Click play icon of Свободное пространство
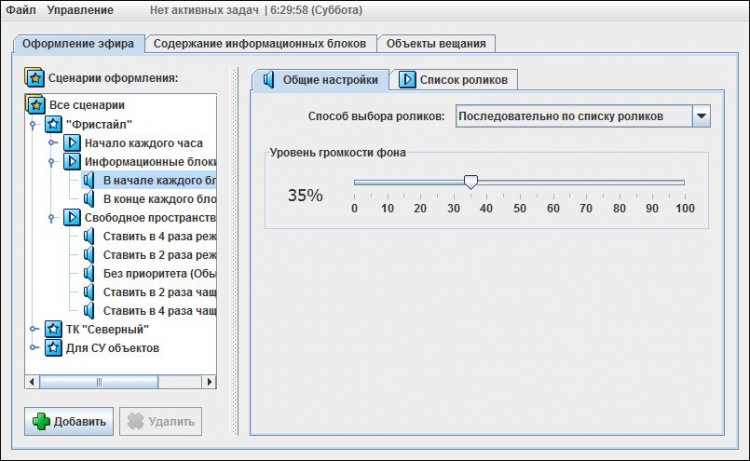Screen dimensions: 750x461 72,217
